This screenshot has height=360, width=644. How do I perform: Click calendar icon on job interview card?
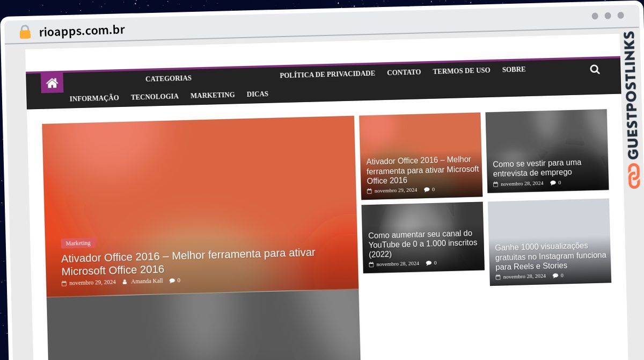click(x=495, y=184)
